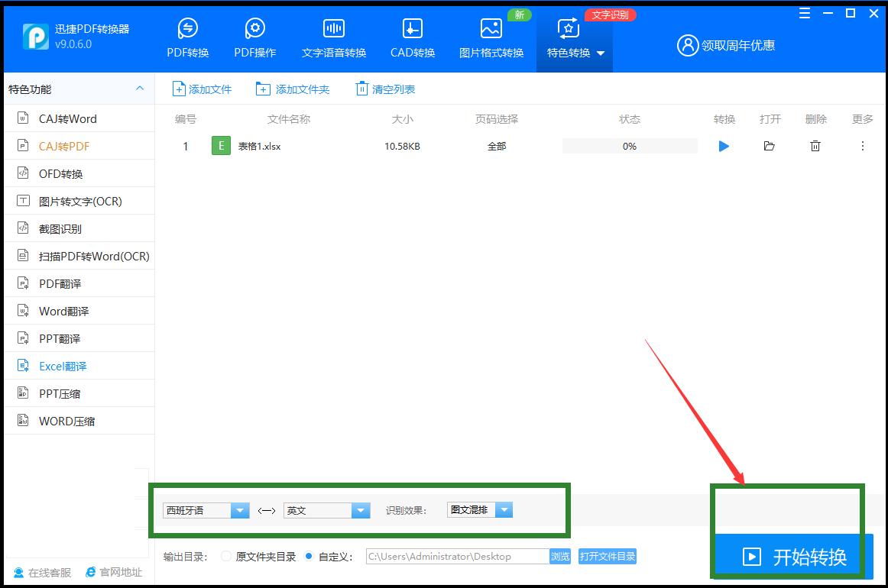Open the 图片格式转换 tool

(490, 37)
